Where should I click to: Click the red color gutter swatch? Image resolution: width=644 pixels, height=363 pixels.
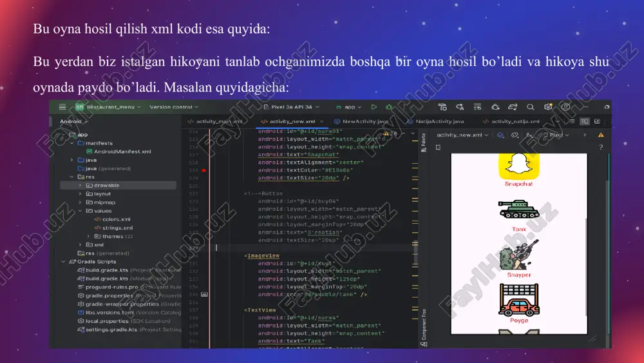pyautogui.click(x=204, y=170)
